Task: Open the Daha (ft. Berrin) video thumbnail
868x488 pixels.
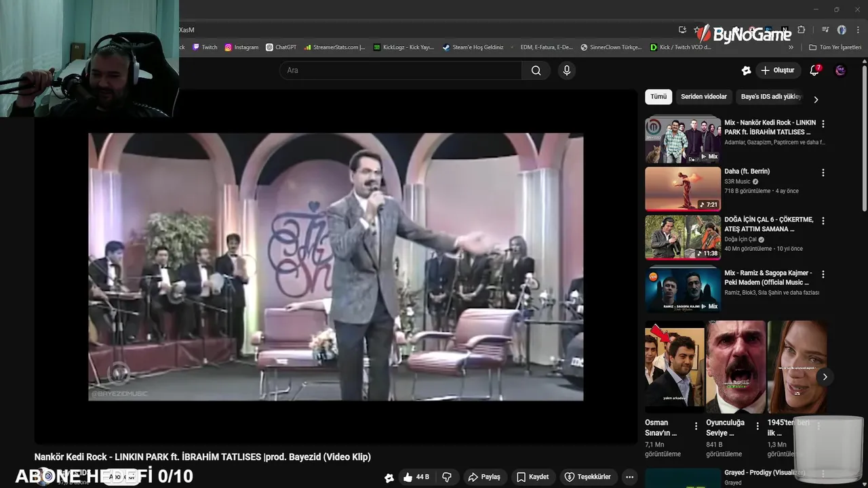Action: [x=683, y=189]
